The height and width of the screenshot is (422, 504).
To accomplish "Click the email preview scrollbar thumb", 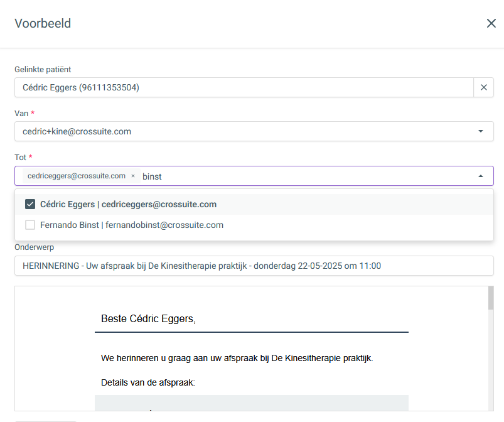I will click(491, 298).
